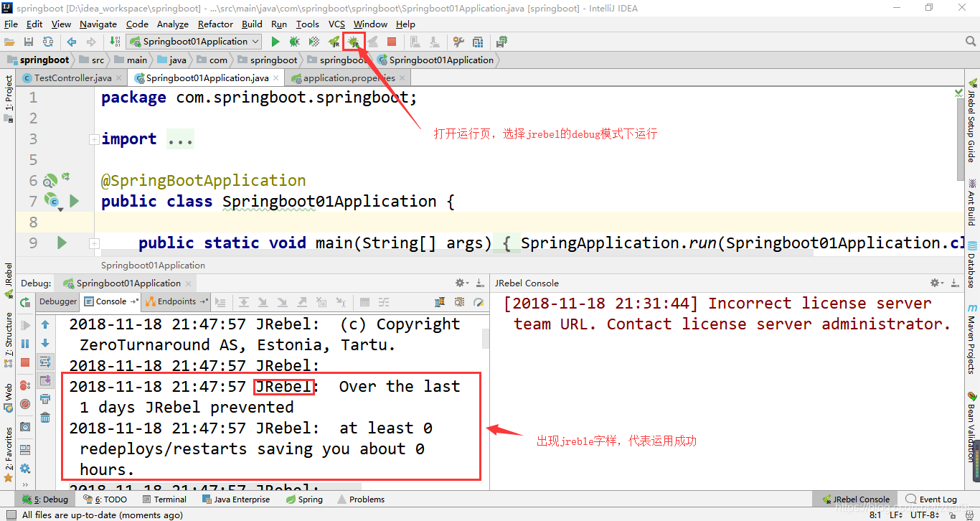Jump up the console with the up arrow
The image size is (980, 521).
45,324
